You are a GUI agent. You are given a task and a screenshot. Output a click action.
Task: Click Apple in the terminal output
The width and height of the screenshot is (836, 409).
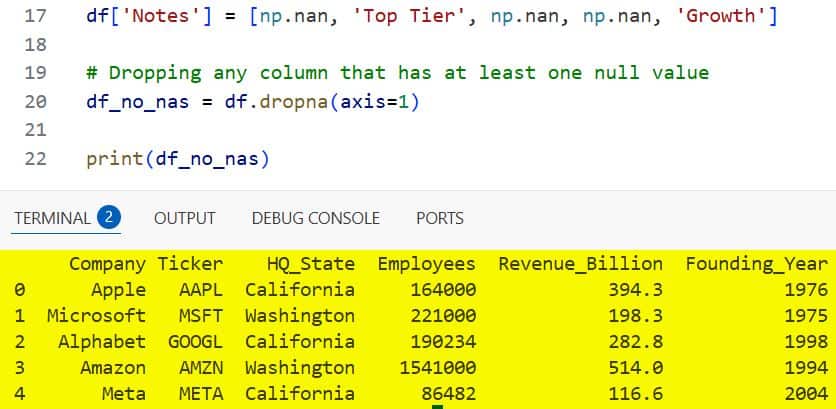click(x=118, y=290)
